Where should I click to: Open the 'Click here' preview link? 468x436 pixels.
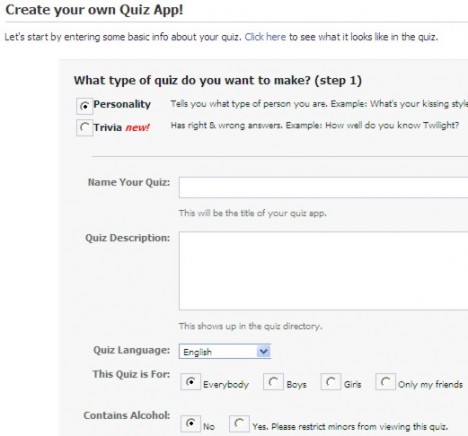coord(265,37)
